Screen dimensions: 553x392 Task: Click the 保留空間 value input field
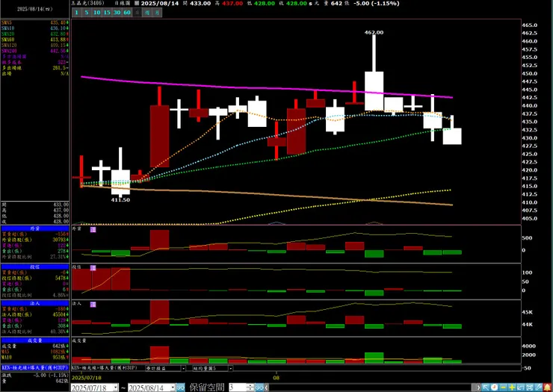238,388
